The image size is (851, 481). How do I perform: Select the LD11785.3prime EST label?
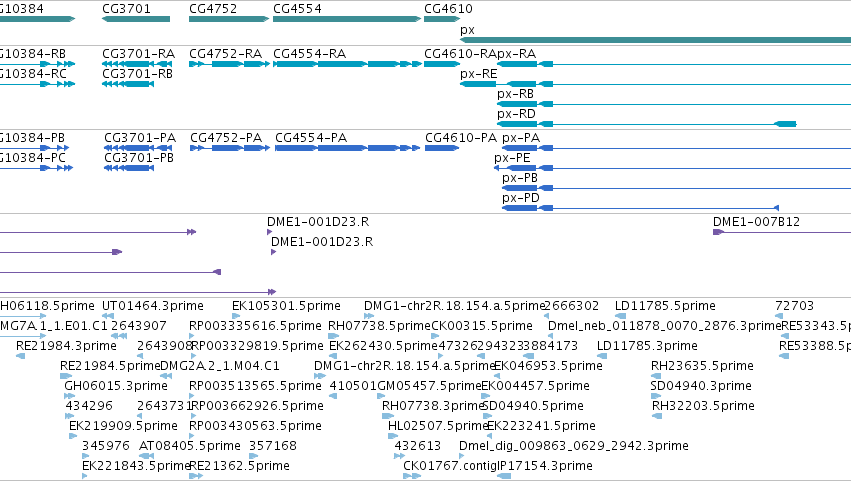coord(647,346)
